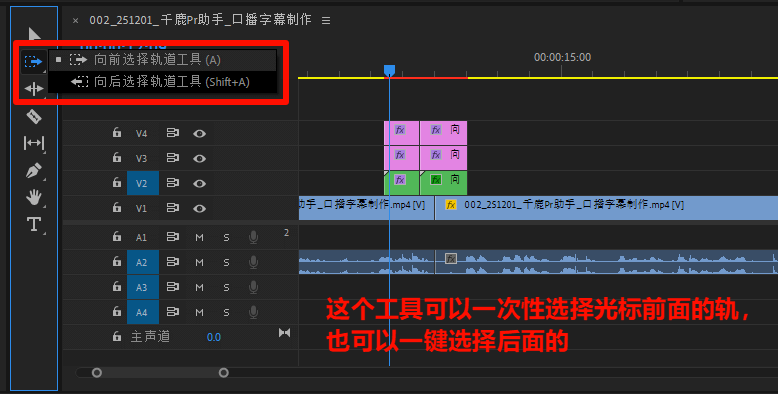This screenshot has width=778, height=394.
Task: Hide track V2 output with eye
Action: coord(199,183)
